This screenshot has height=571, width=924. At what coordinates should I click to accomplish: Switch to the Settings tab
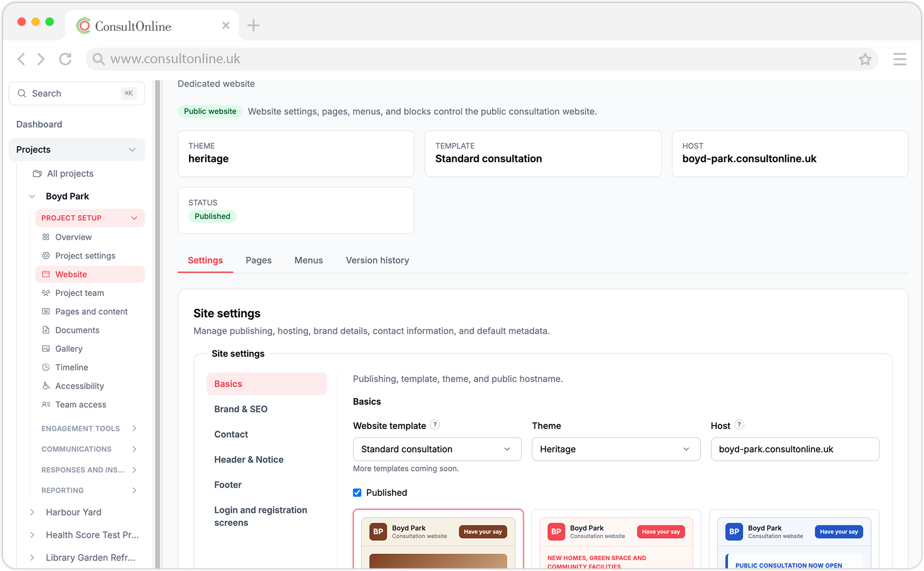pyautogui.click(x=205, y=260)
